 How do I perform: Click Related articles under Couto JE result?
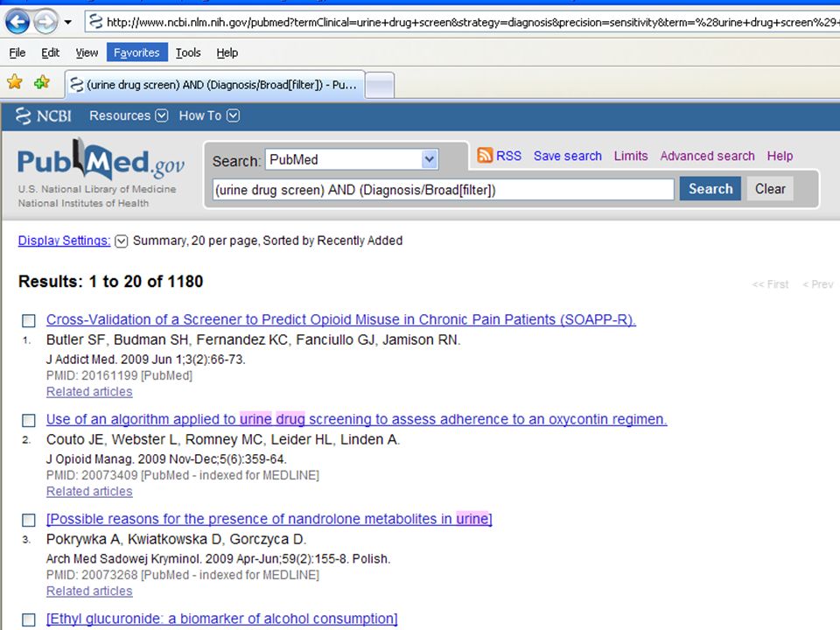(89, 491)
